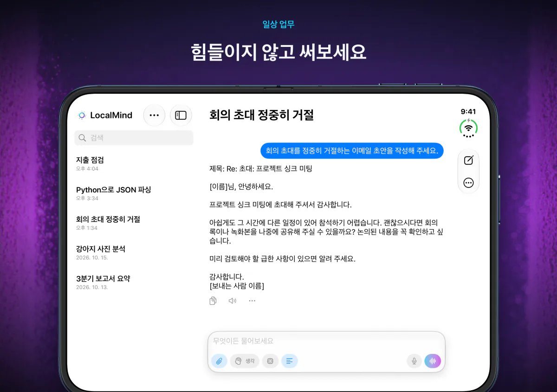Click the new chat compose icon
Viewport: 557px width, 392px height.
[x=469, y=161]
